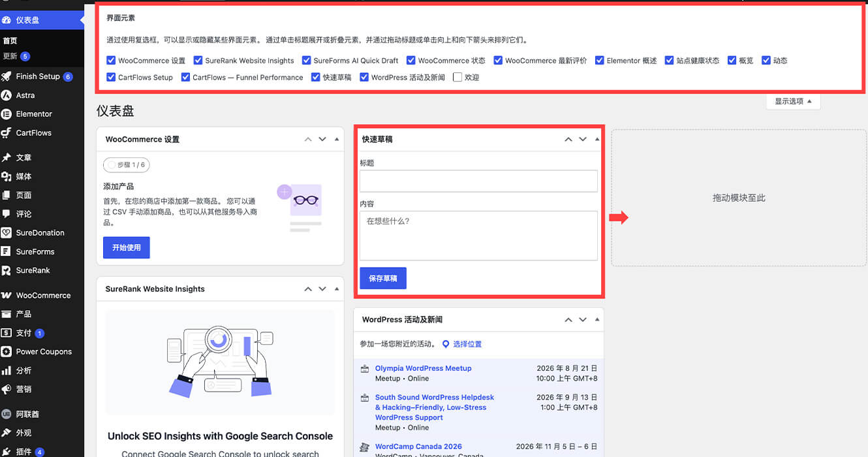Click the 插件 plugin icon
Viewport: 868px width, 457px height.
(x=7, y=452)
